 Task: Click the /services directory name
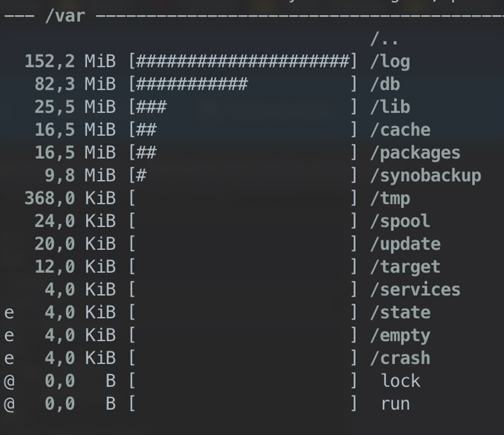coord(415,290)
